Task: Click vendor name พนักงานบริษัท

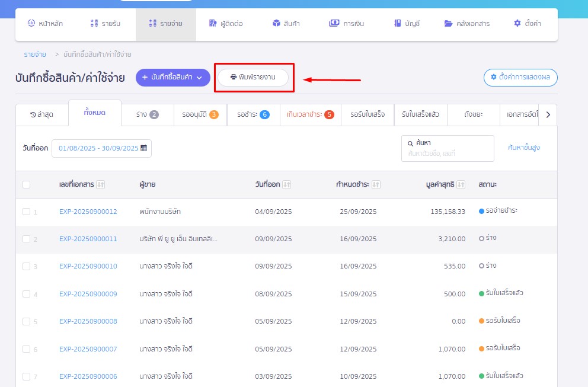Action: (x=160, y=212)
